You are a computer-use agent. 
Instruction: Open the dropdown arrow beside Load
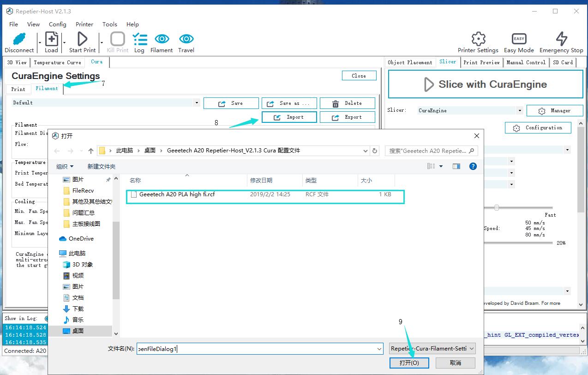[x=64, y=42]
